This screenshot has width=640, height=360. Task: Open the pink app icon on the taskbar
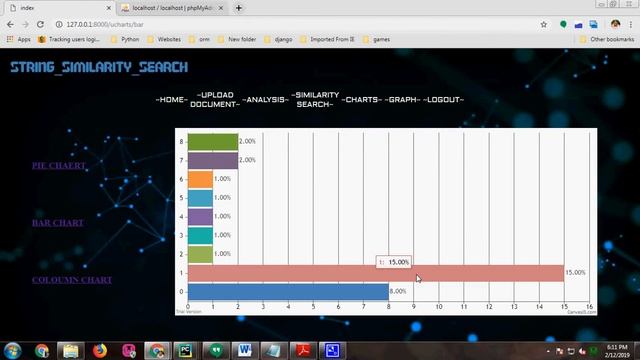(129, 351)
